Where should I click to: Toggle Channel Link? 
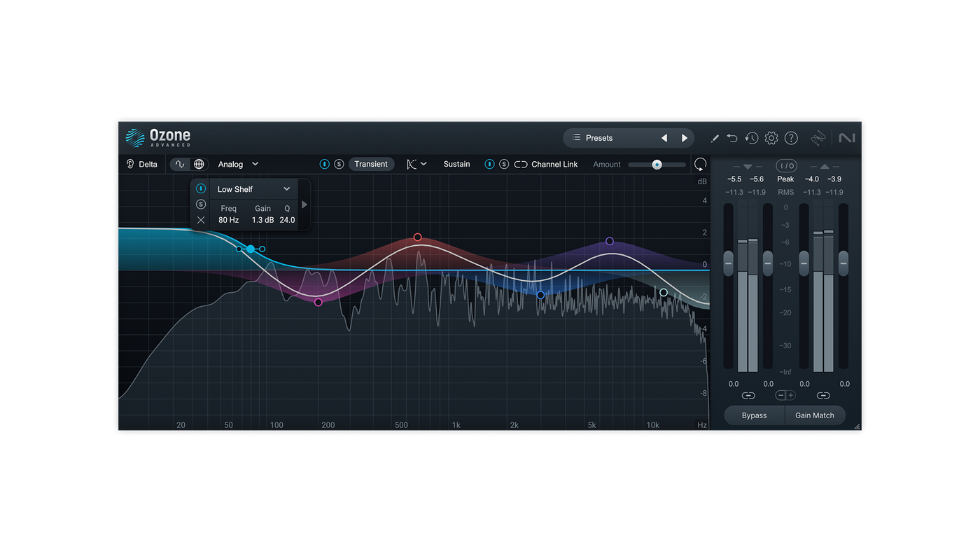(546, 164)
